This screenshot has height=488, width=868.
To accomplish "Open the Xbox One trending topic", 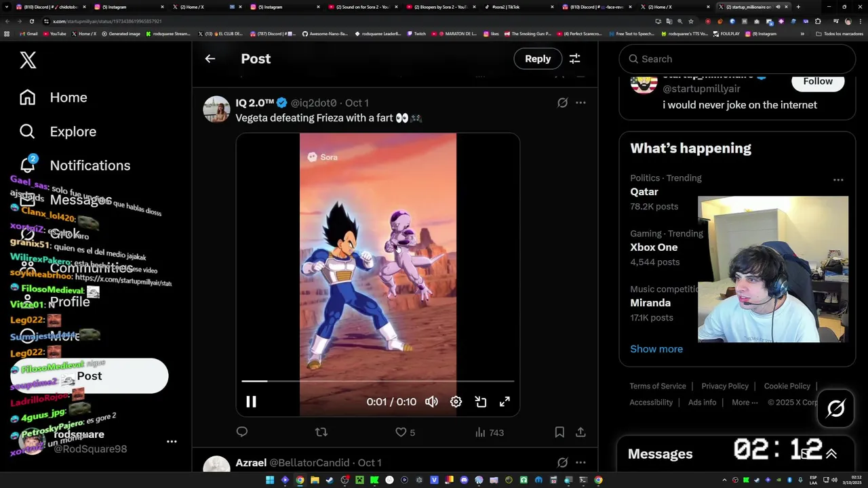I will pos(654,247).
